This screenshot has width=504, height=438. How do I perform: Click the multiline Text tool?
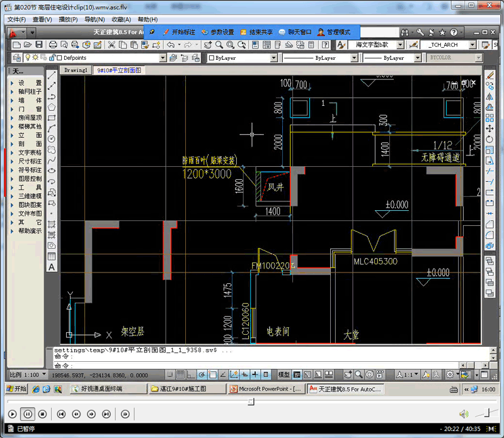pos(52,267)
